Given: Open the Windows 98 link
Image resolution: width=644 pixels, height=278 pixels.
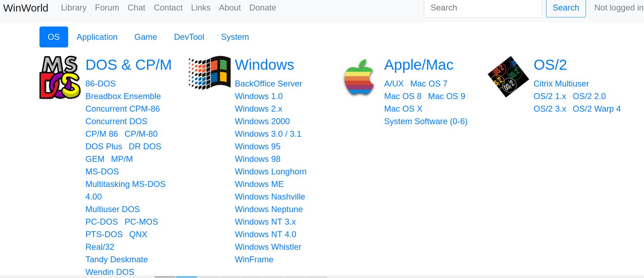Looking at the screenshot, I should 258,159.
